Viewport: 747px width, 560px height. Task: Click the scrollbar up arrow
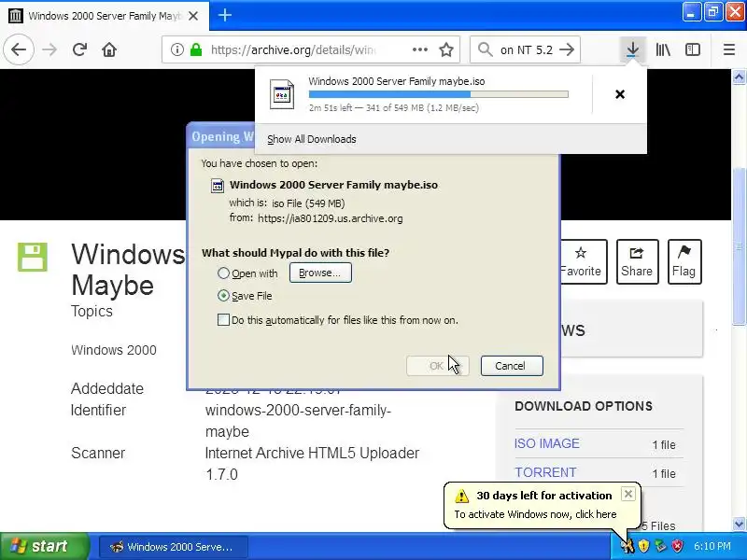click(739, 77)
